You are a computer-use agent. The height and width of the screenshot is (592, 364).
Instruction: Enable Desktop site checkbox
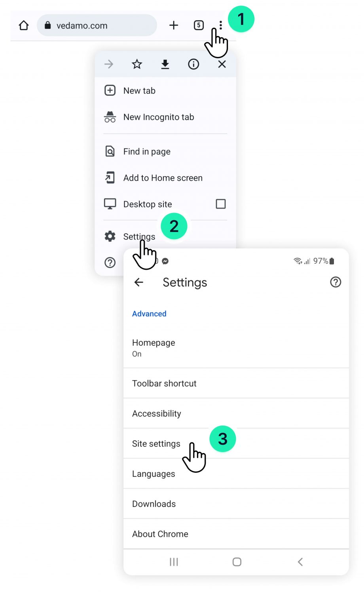point(220,204)
